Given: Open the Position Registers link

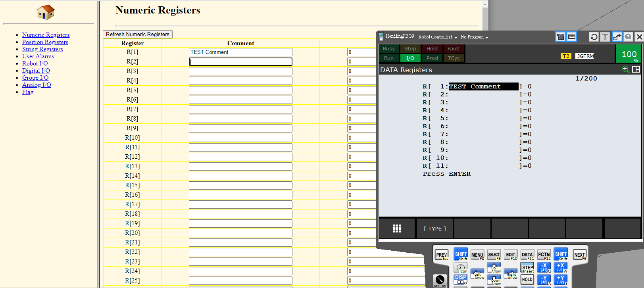Looking at the screenshot, I should click(x=45, y=42).
